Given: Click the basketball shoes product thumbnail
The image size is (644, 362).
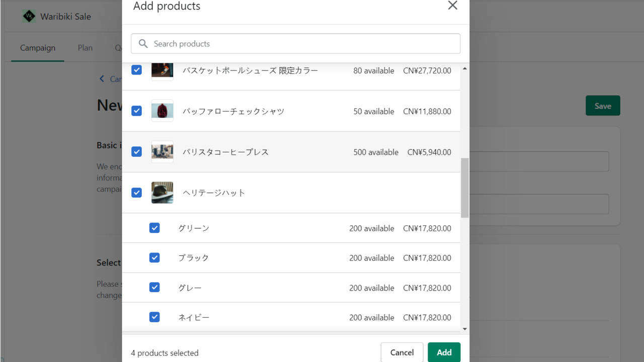Looking at the screenshot, I should point(162,70).
